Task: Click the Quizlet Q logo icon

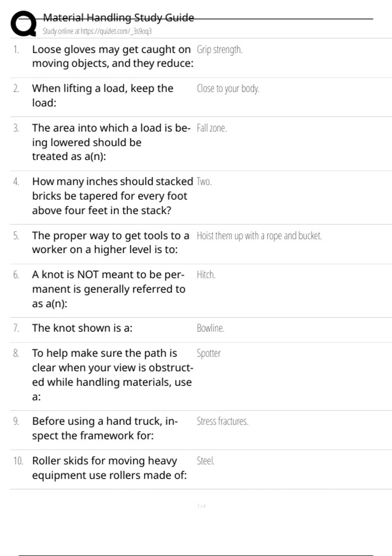Action: coord(23,24)
